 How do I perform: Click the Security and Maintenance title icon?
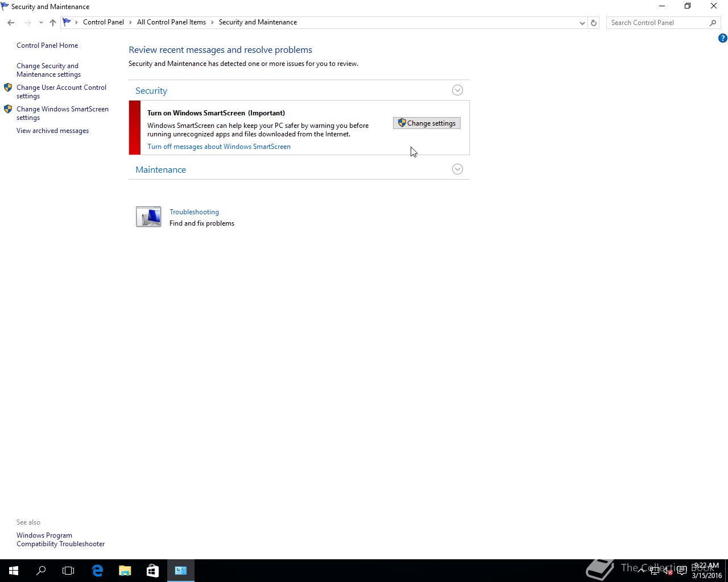tap(5, 6)
